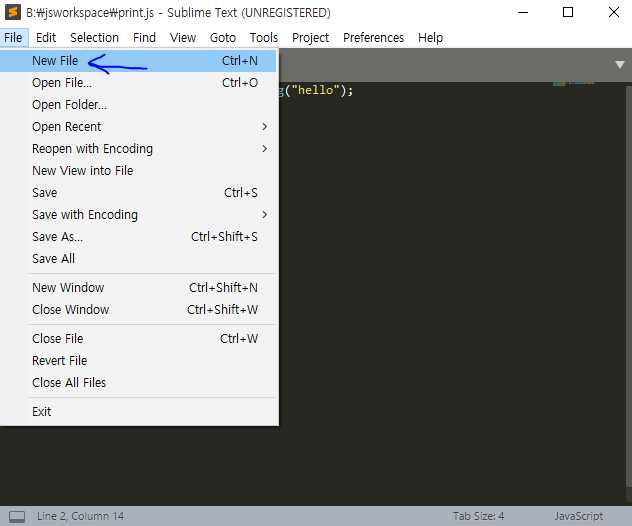Close the Sublime Text window
The width and height of the screenshot is (632, 526).
pyautogui.click(x=613, y=12)
